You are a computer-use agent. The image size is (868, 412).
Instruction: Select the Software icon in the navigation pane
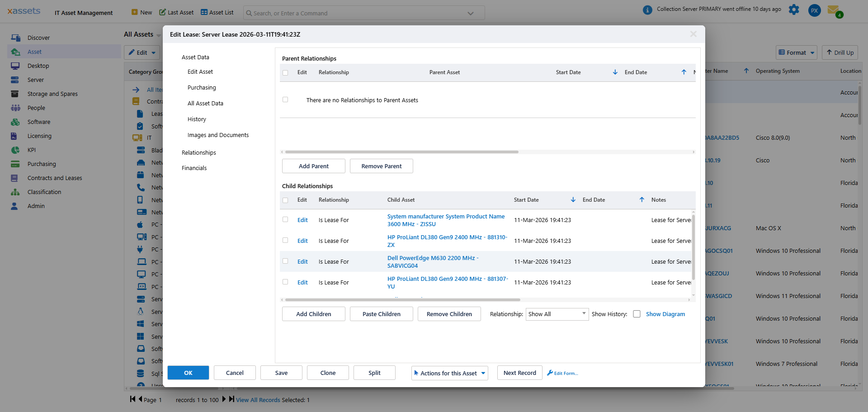tap(15, 122)
